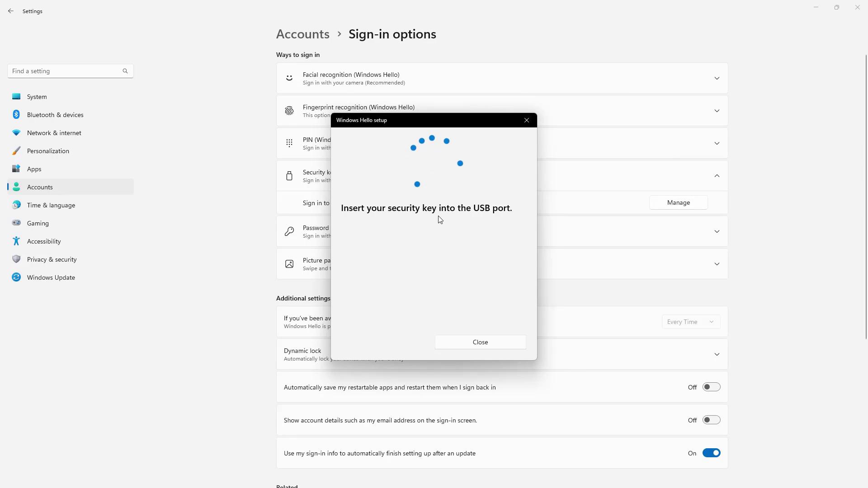The height and width of the screenshot is (488, 868).
Task: Toggle show account details on sign-in screen
Action: tap(711, 420)
